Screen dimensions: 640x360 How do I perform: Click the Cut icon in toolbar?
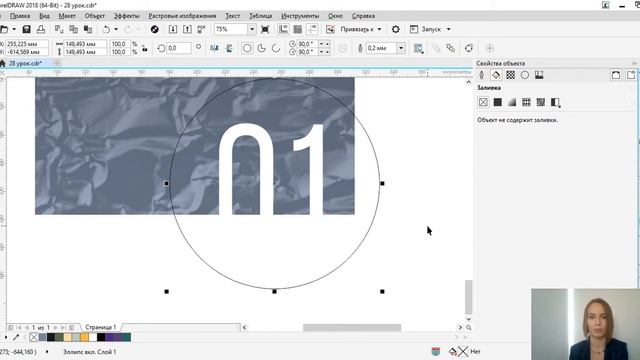pos(59,29)
